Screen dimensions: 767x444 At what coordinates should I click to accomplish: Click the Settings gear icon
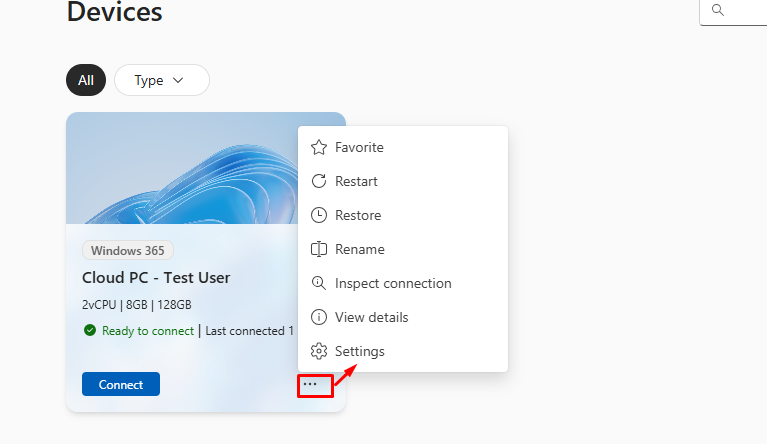[x=319, y=352]
